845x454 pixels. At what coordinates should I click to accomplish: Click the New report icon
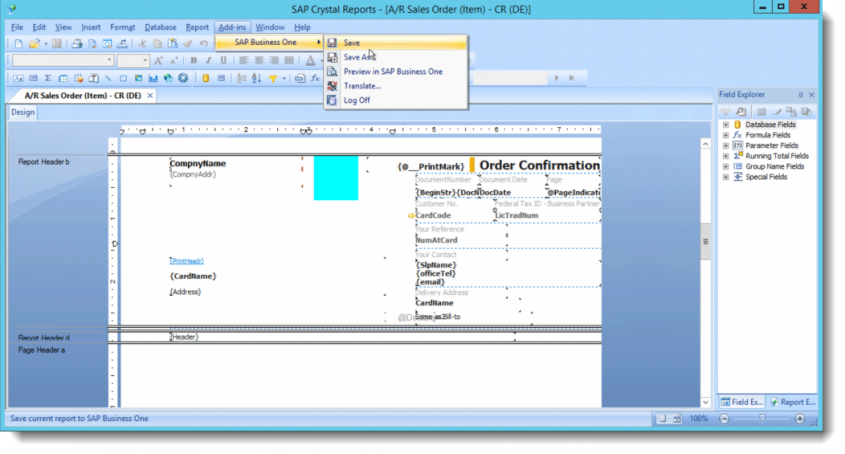tap(19, 44)
